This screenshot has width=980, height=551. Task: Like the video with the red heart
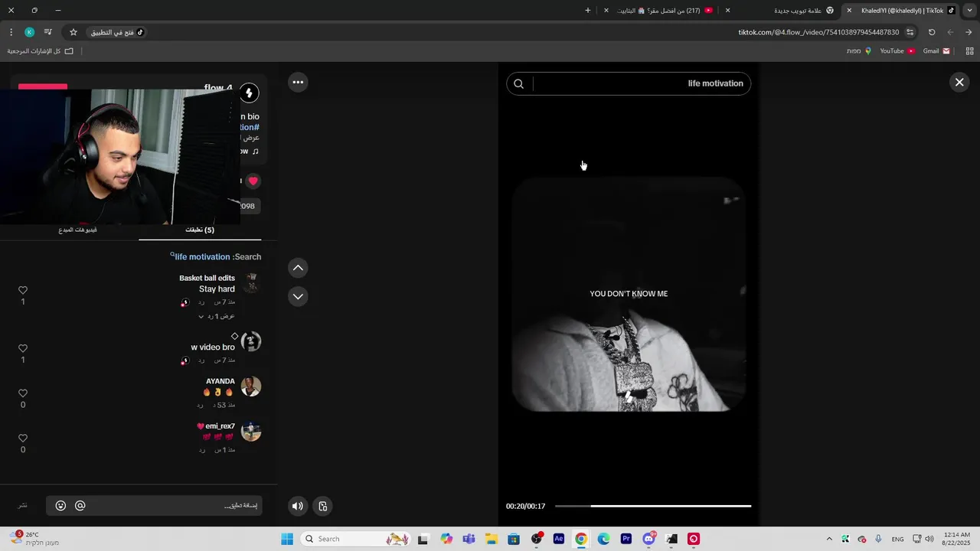253,181
